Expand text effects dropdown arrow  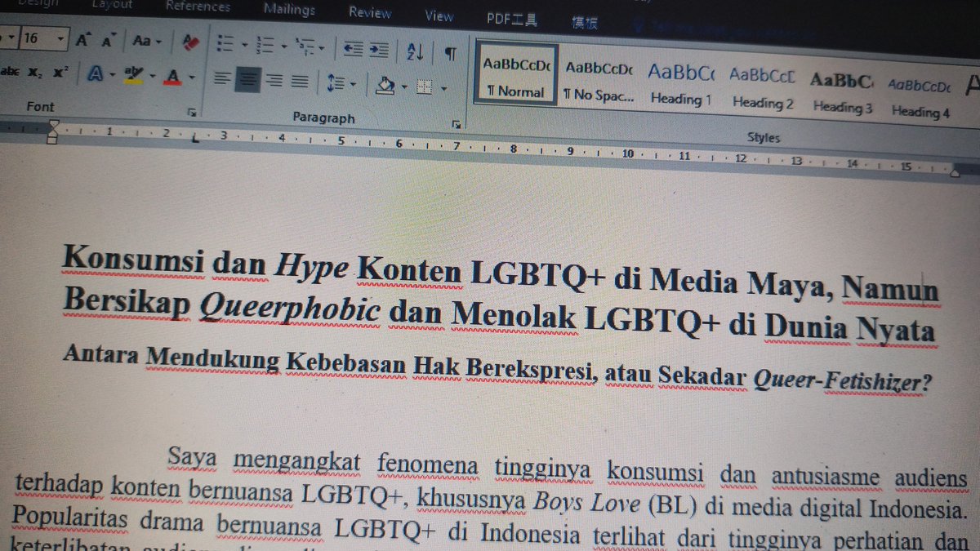[x=112, y=75]
